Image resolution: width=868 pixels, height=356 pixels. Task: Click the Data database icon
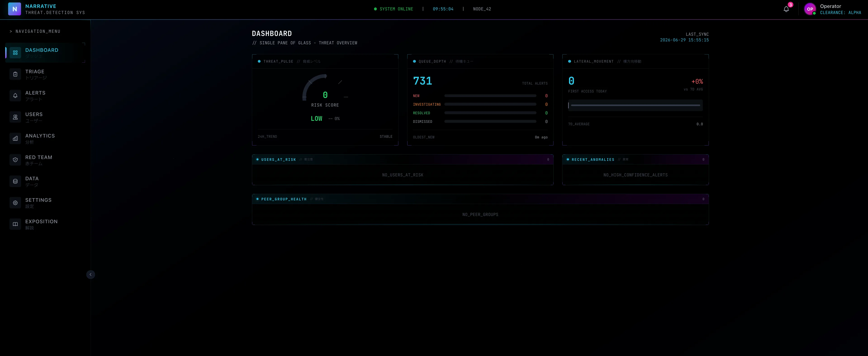[x=15, y=181]
